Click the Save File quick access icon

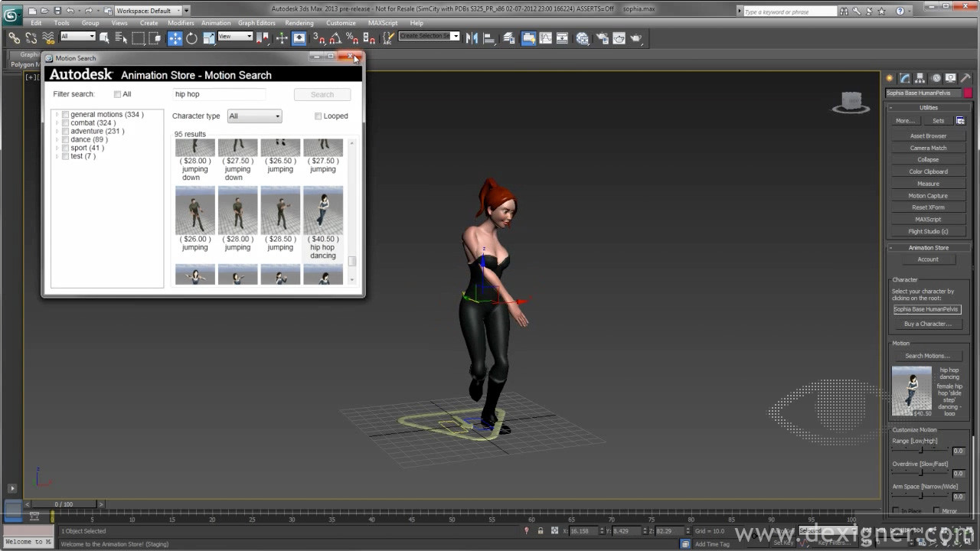(57, 11)
